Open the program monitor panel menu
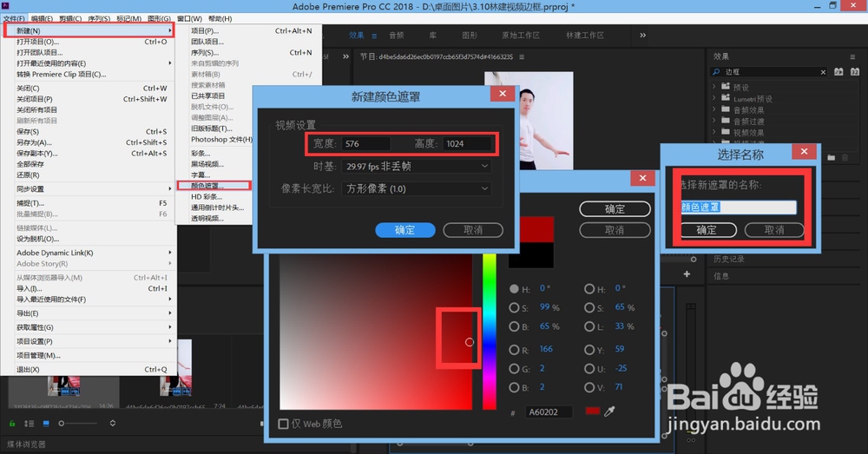The width and height of the screenshot is (868, 454). click(522, 56)
